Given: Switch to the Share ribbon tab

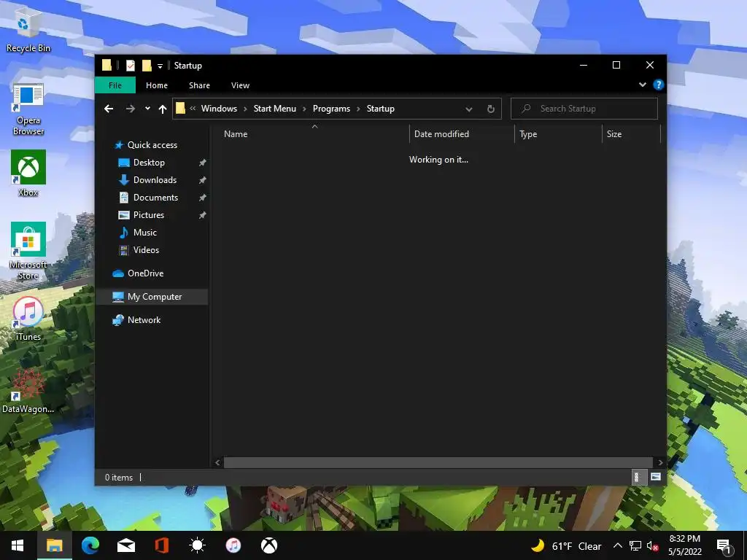Looking at the screenshot, I should pos(199,85).
